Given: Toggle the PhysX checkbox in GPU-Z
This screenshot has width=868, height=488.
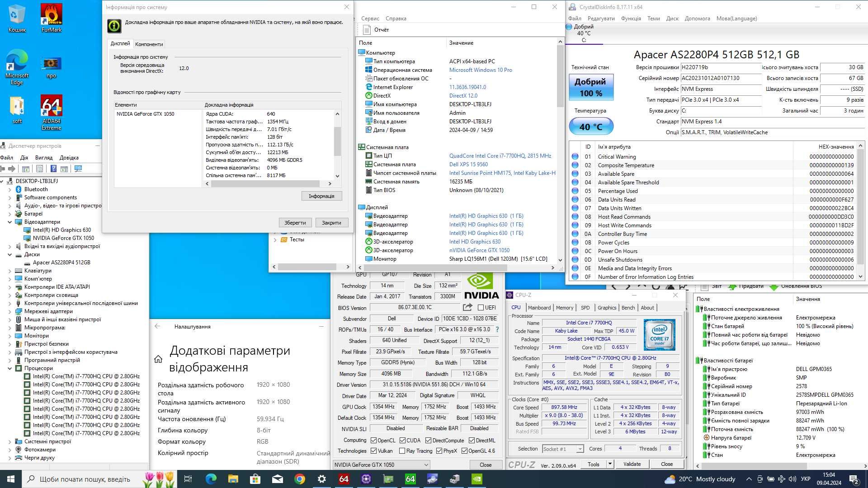Looking at the screenshot, I should 439,451.
